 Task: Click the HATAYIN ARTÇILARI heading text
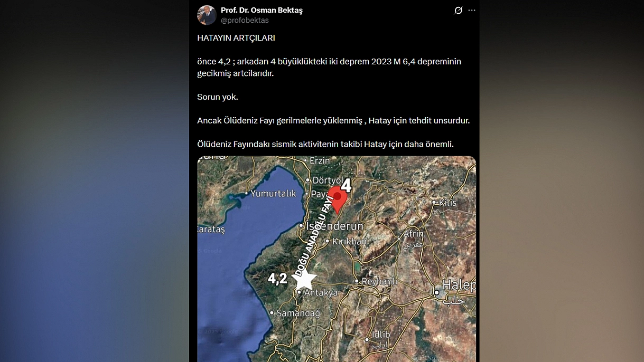(x=236, y=38)
